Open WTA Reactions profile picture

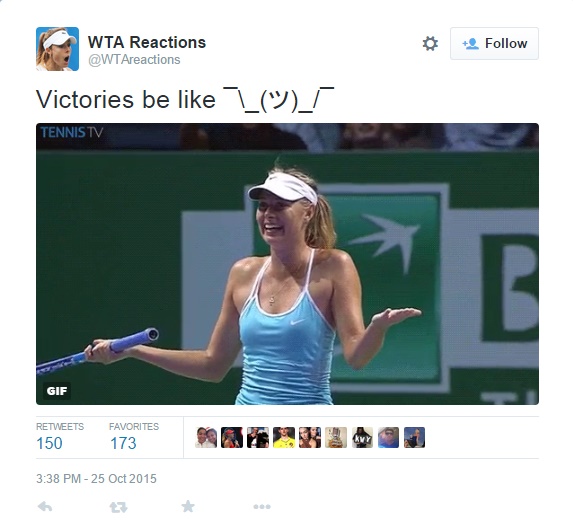(x=57, y=49)
